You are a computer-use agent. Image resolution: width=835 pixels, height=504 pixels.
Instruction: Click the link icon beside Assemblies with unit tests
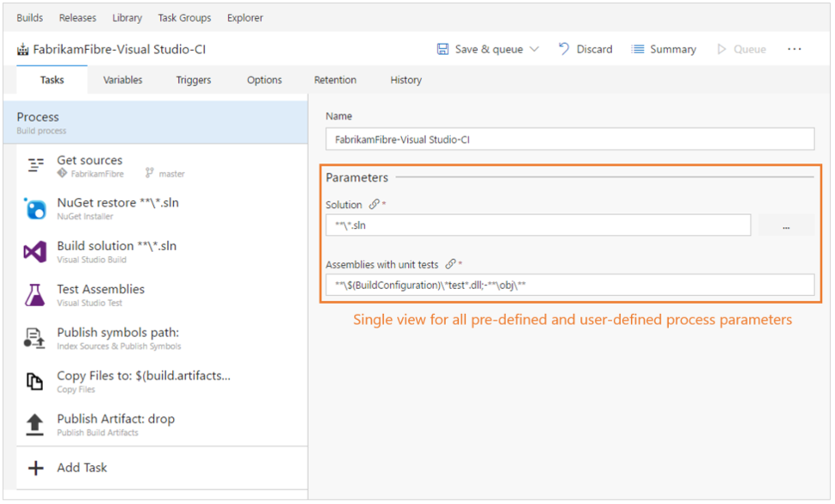(450, 264)
